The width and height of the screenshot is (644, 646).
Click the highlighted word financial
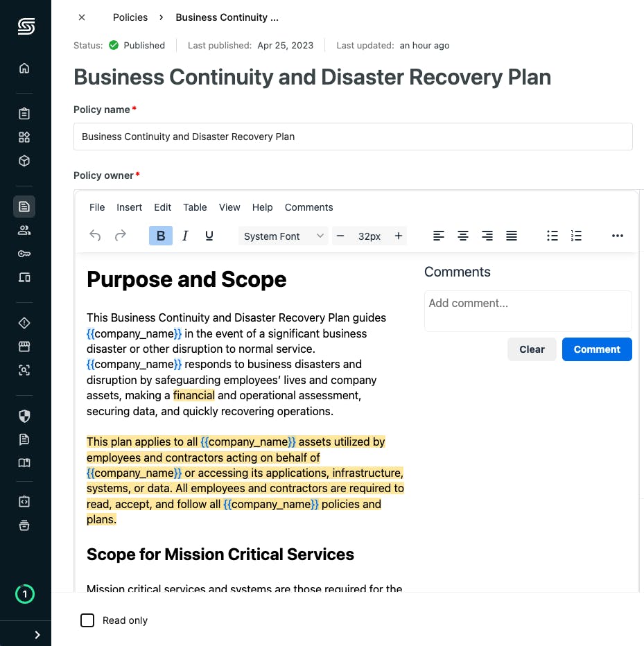[193, 395]
